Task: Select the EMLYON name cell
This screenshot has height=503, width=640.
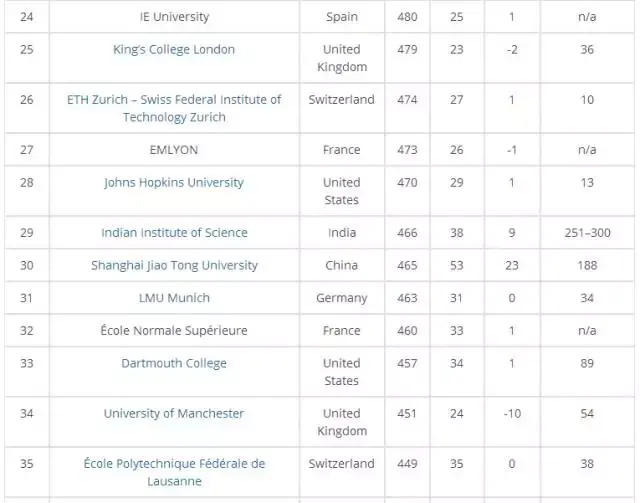Action: (174, 150)
